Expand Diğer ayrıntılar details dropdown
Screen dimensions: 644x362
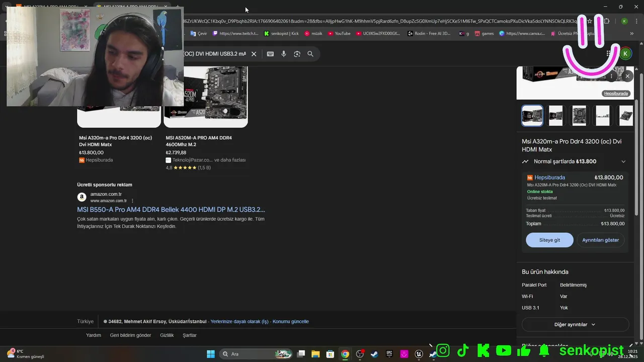click(x=575, y=324)
